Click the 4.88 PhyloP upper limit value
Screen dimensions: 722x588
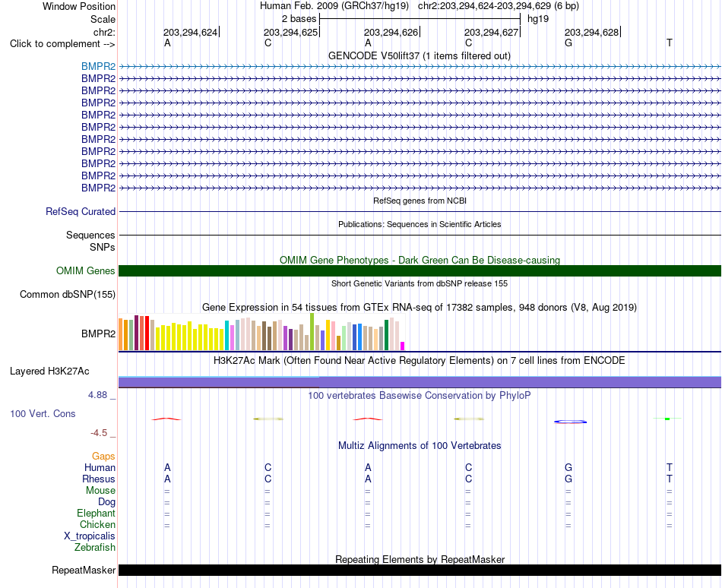[97, 395]
